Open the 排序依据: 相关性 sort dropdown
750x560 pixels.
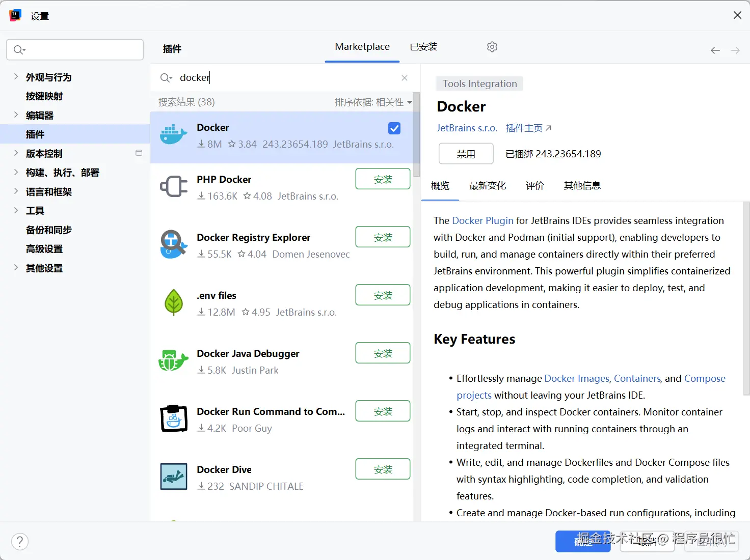373,102
